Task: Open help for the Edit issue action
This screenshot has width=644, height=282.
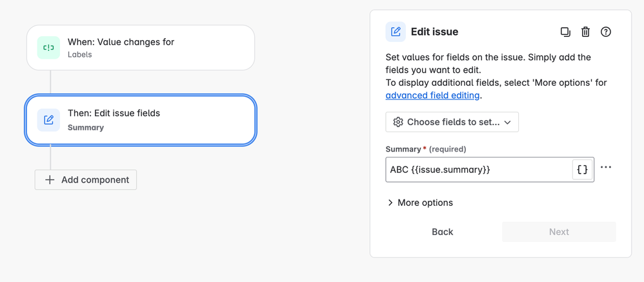Action: coord(605,32)
